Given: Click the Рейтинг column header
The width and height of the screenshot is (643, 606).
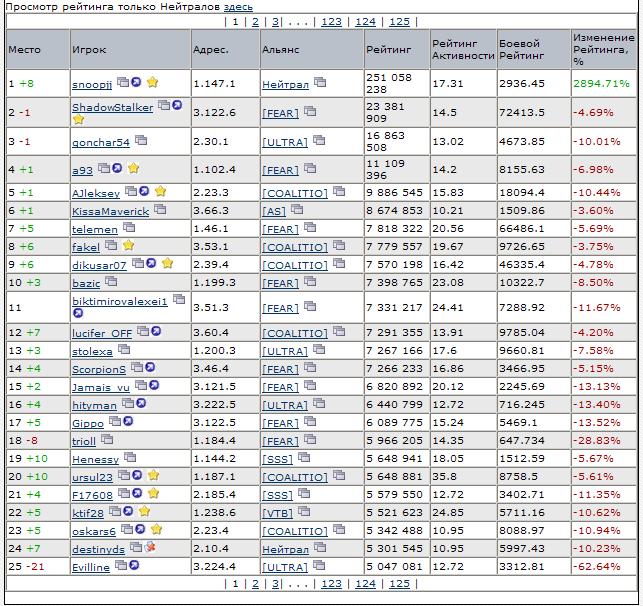Looking at the screenshot, I should [x=387, y=48].
